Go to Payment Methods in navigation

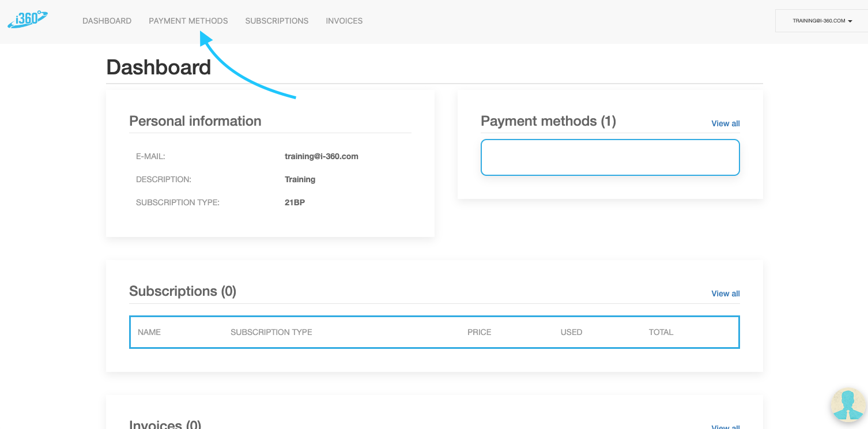pos(188,21)
